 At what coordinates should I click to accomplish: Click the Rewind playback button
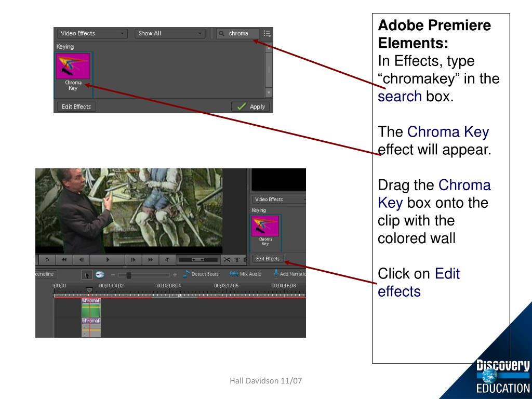(x=65, y=259)
